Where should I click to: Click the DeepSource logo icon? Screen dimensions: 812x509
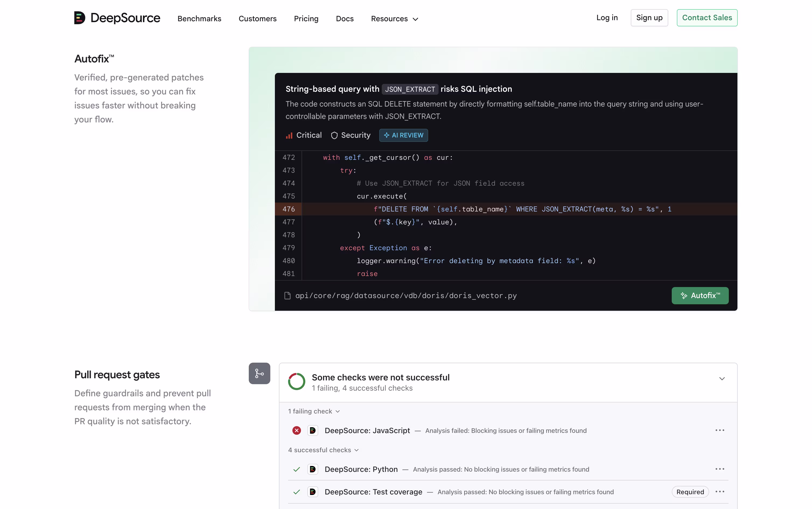coord(80,18)
